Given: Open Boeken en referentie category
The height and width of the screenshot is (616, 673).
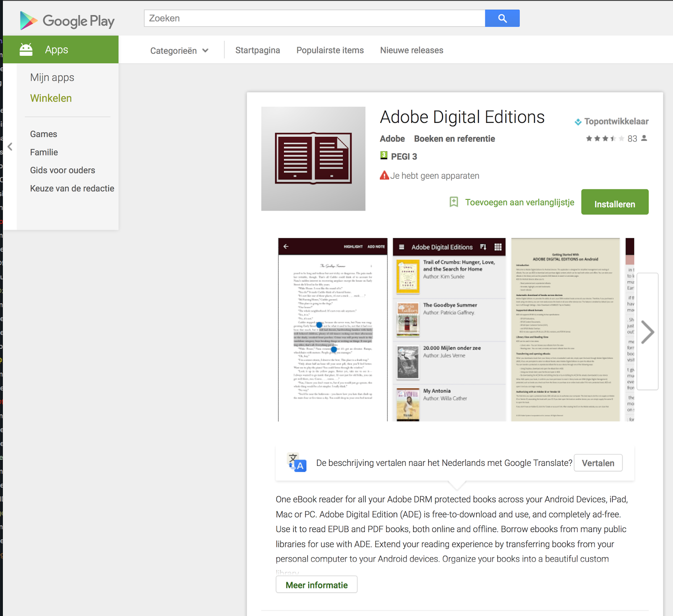Looking at the screenshot, I should click(x=454, y=138).
